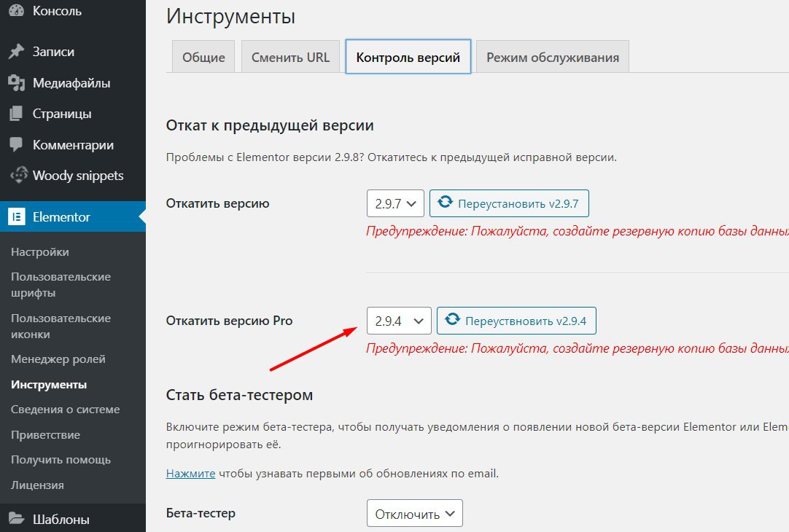Screen dimensions: 789x532
Task: Open Пользовательские шрифты submenu
Action: coord(61,285)
